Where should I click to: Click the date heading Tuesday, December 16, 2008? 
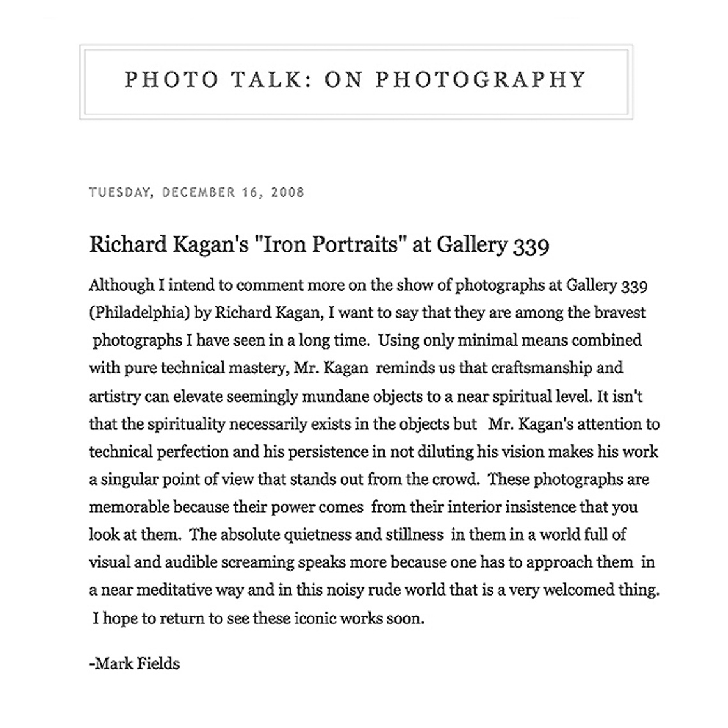[x=197, y=192]
